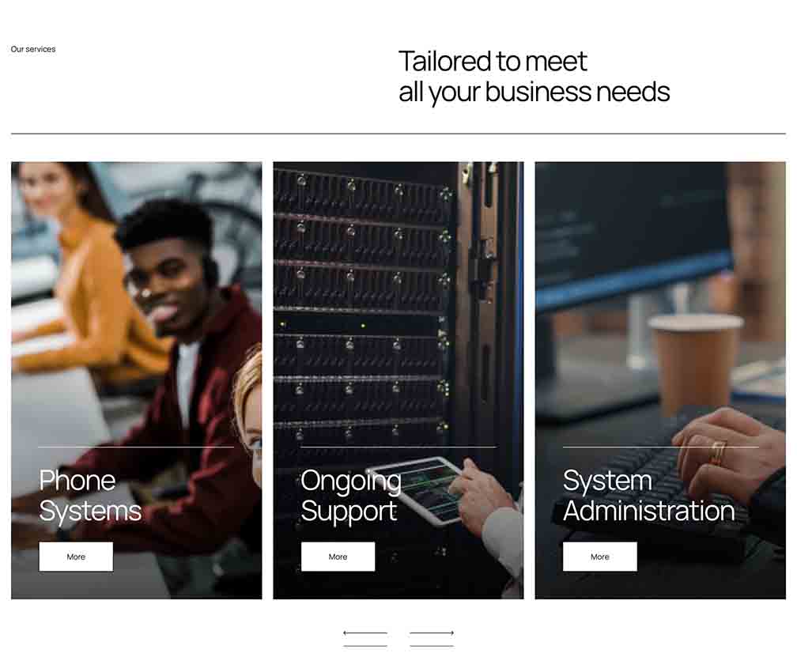Image resolution: width=797 pixels, height=672 pixels.
Task: Click the next slide right arrow
Action: 432,632
